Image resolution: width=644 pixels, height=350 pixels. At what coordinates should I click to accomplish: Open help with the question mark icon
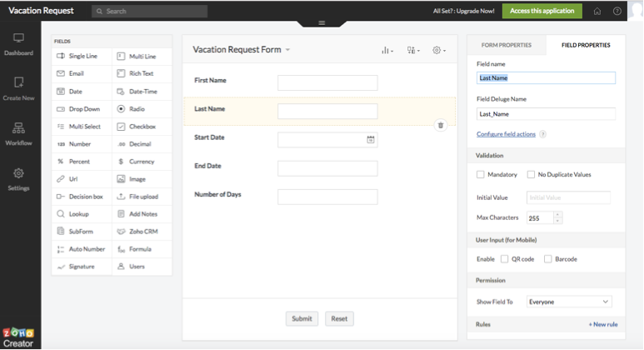tap(617, 11)
